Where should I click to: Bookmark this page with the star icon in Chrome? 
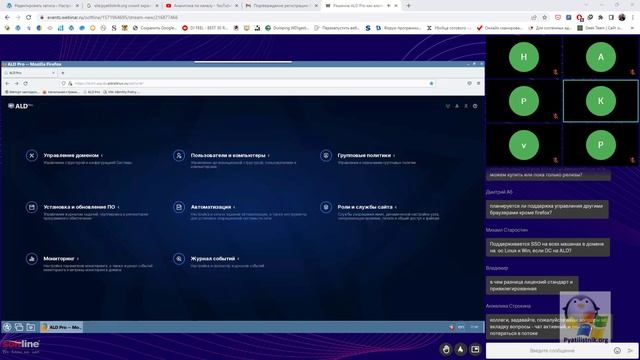[544, 18]
